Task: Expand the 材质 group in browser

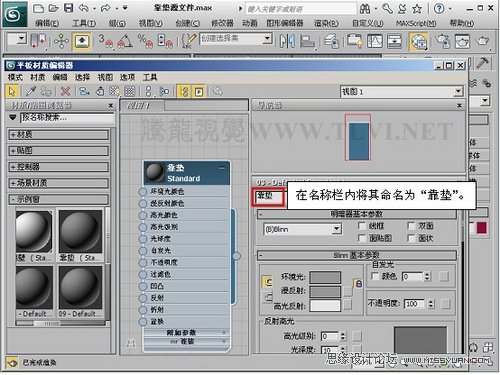Action: point(58,135)
